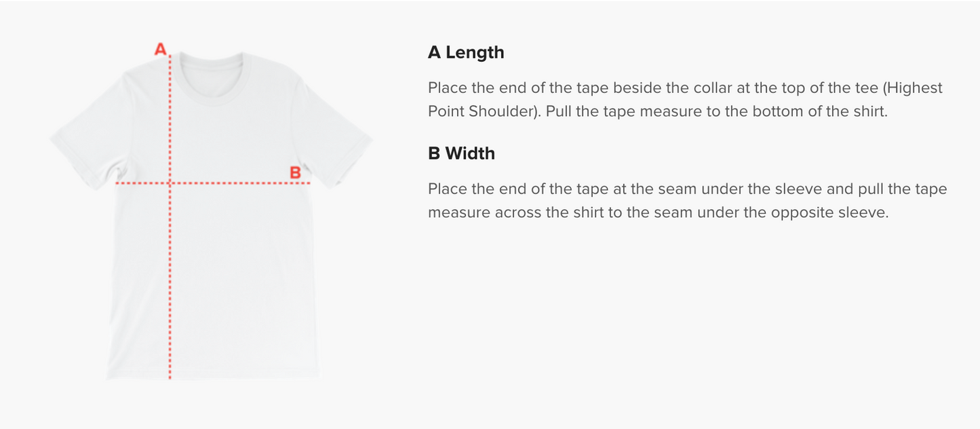
Task: Click the red letter A marker
Action: coord(161,49)
